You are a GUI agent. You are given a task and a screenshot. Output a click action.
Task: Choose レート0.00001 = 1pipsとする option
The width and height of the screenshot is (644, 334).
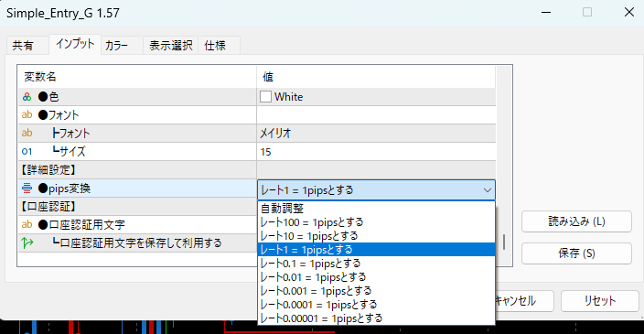coord(376,318)
